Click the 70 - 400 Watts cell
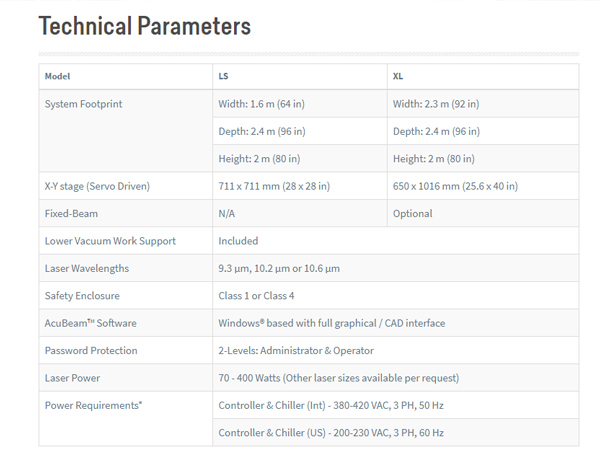The image size is (600, 450). 338,378
